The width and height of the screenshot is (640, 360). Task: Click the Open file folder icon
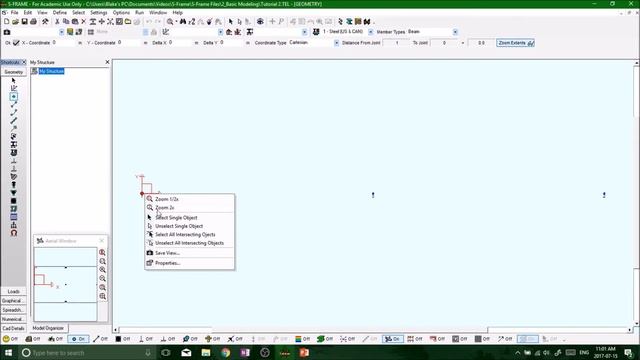coord(16,22)
